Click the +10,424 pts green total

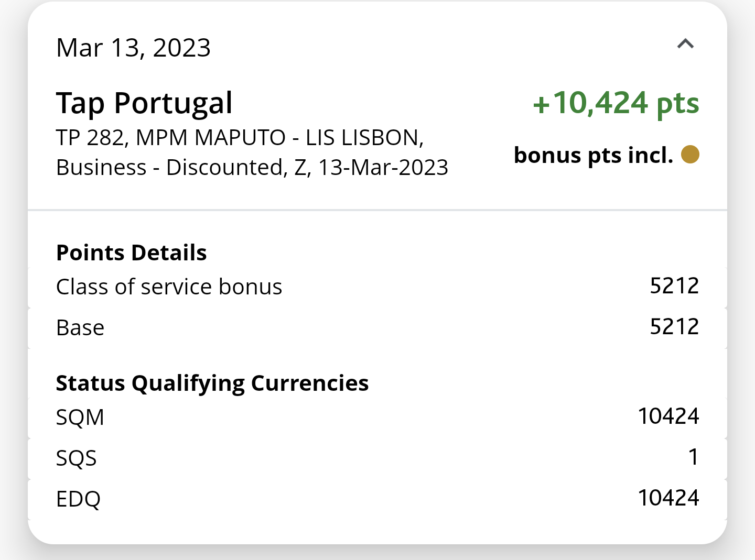tap(616, 103)
